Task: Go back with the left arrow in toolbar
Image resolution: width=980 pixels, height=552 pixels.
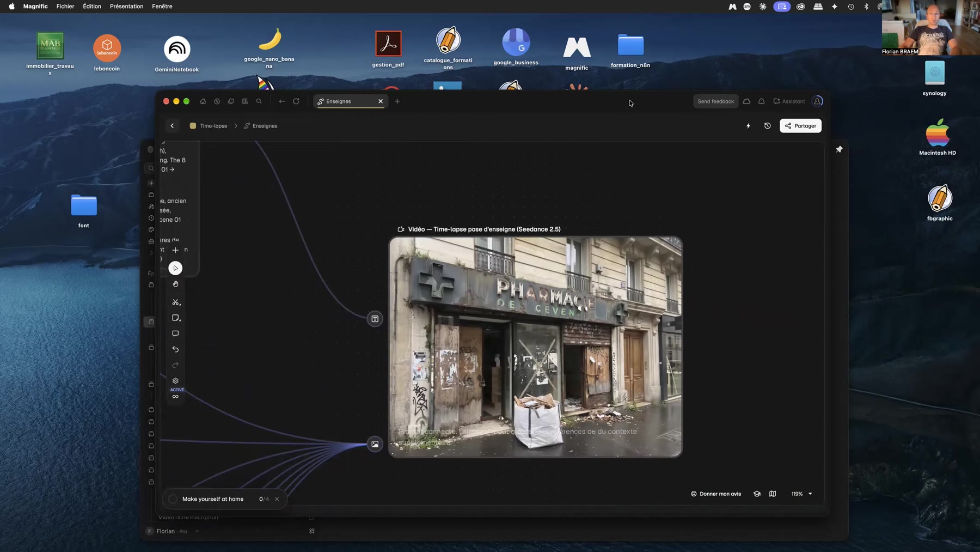Action: click(x=282, y=101)
